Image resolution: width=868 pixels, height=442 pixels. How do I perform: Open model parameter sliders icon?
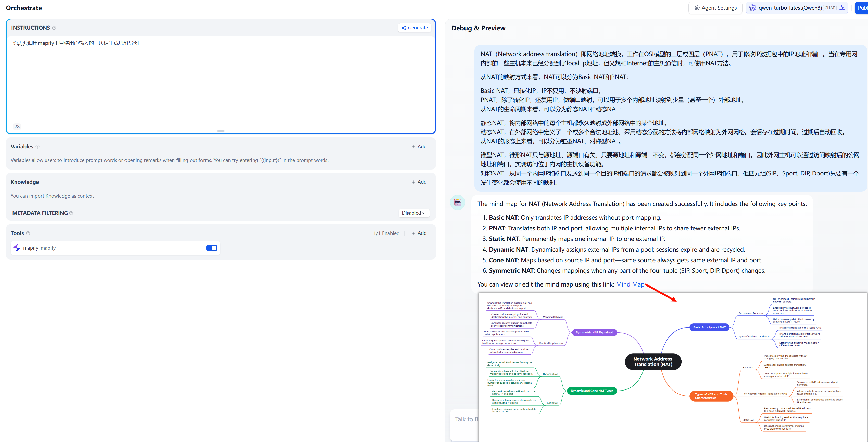[x=842, y=8]
